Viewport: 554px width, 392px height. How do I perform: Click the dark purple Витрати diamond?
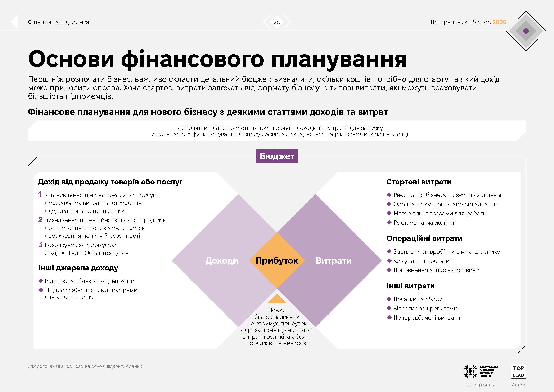(334, 260)
